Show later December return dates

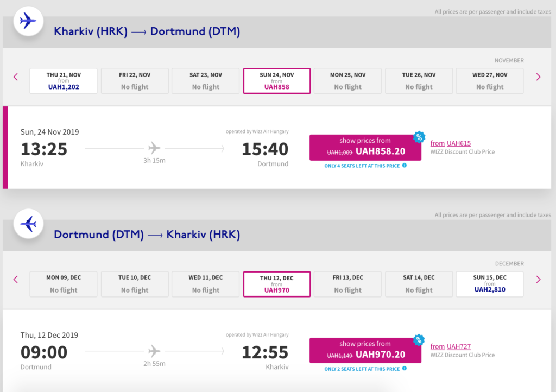coord(538,280)
